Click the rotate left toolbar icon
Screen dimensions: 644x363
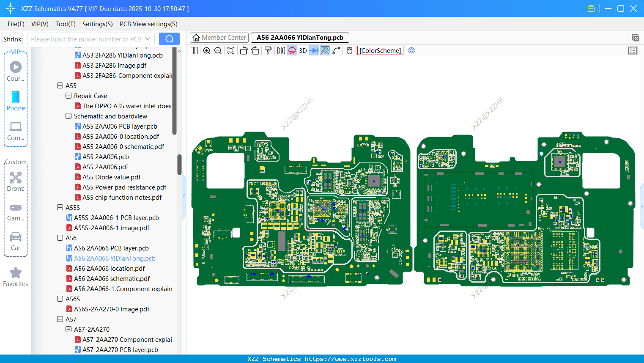tap(244, 50)
